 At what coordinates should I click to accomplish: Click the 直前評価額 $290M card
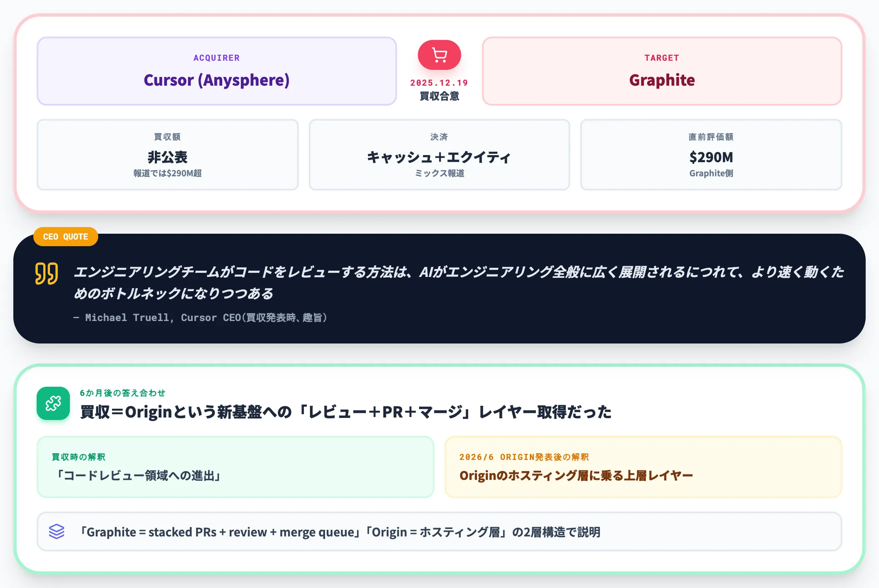click(711, 155)
